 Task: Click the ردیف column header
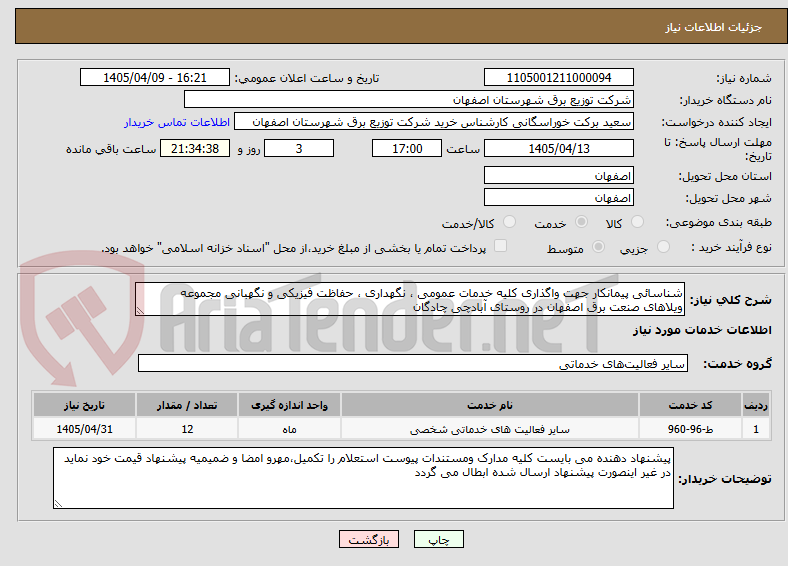(x=756, y=405)
